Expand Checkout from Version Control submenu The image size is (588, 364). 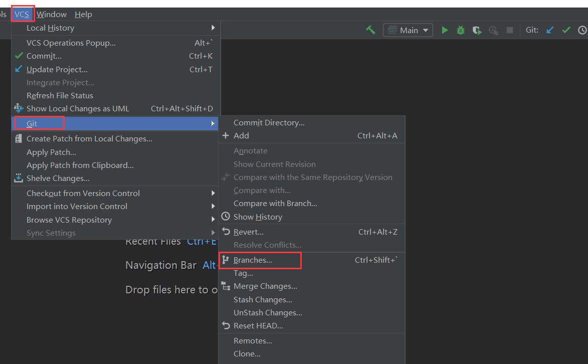click(x=115, y=193)
